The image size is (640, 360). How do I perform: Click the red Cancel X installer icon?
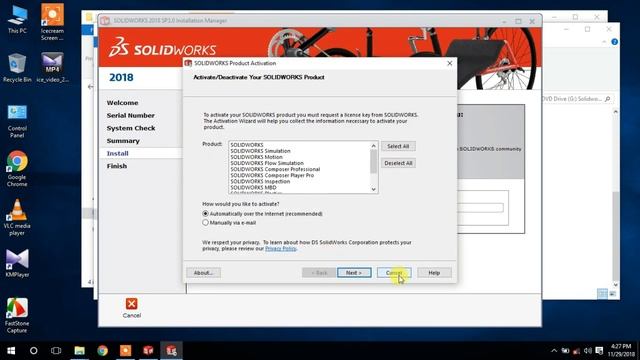(131, 304)
